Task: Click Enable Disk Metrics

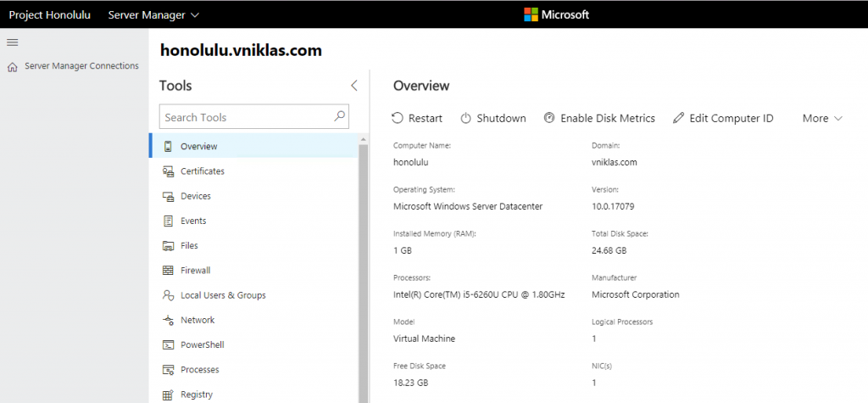Action: [599, 118]
